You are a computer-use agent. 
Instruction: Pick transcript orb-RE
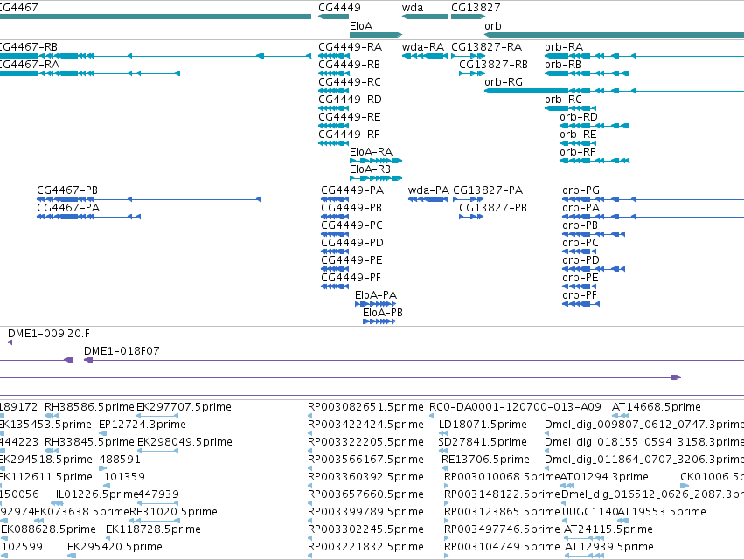[x=578, y=143]
